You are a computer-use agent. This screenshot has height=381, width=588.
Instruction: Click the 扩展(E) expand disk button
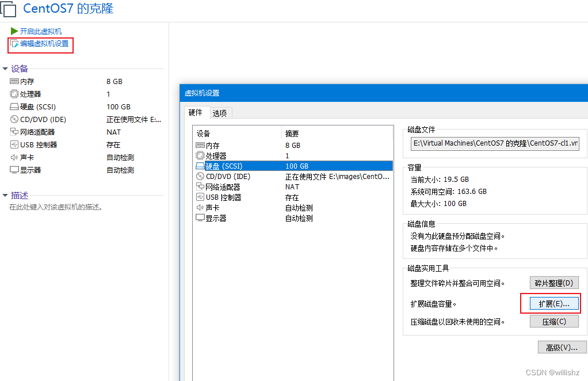click(553, 303)
